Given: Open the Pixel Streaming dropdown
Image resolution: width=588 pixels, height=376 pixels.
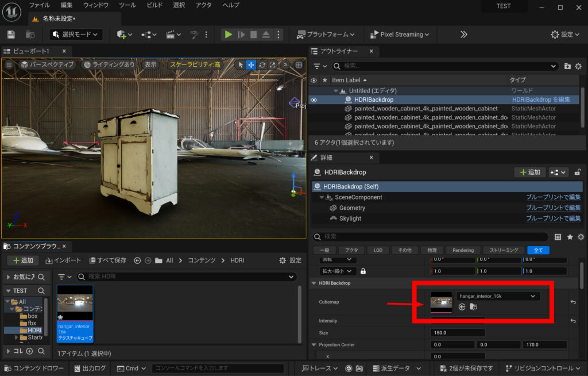Looking at the screenshot, I should coord(400,34).
